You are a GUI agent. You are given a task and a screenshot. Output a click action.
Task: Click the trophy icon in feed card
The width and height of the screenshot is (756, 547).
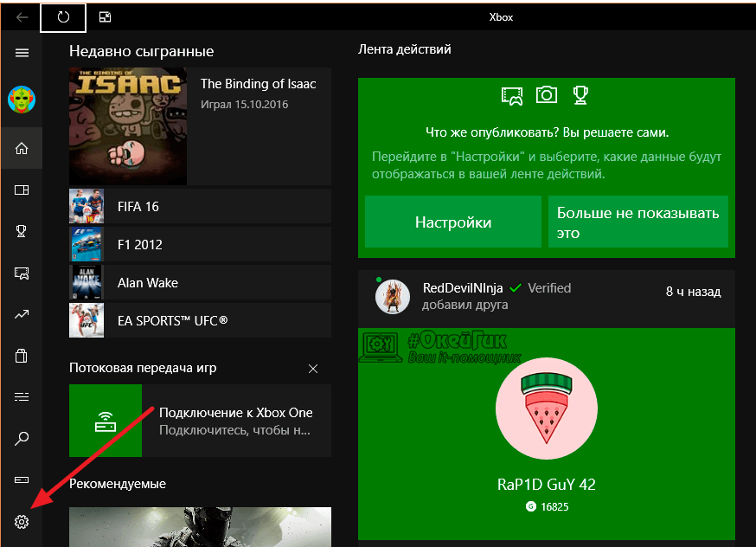click(580, 95)
